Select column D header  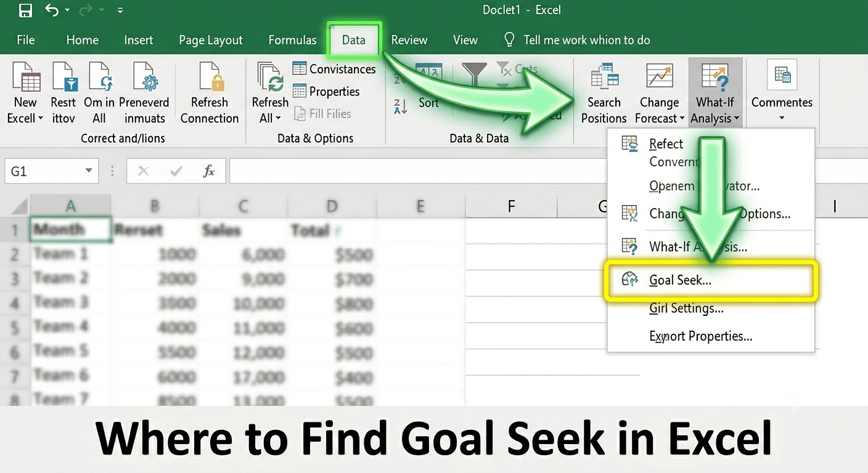tap(332, 206)
